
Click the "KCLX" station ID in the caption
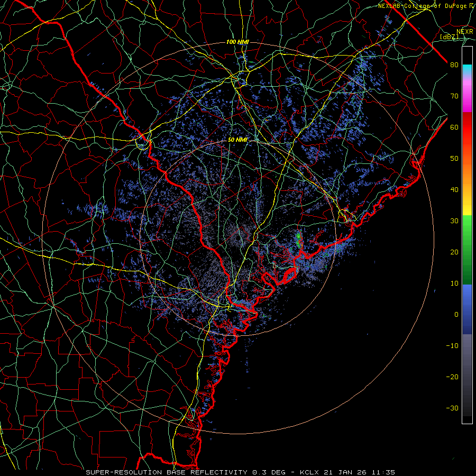(309, 472)
